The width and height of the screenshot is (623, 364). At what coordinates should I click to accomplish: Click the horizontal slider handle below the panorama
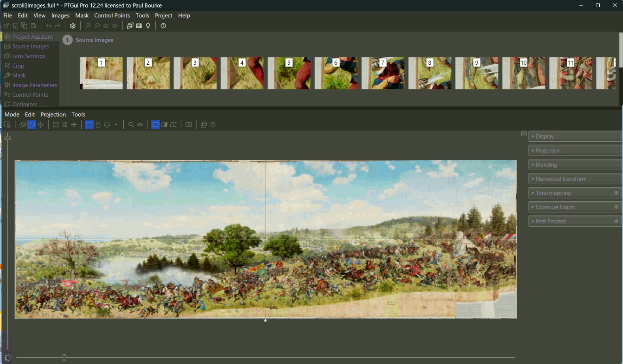click(x=64, y=357)
